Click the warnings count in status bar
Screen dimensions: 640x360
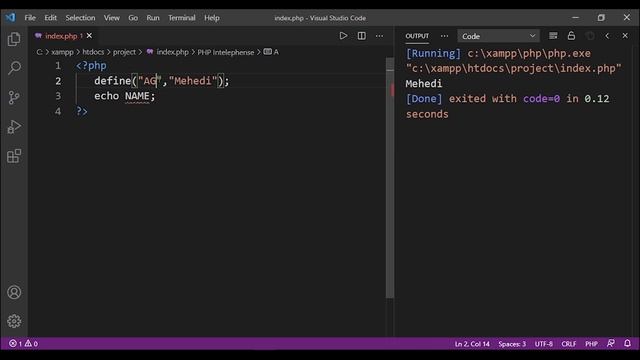click(31, 344)
